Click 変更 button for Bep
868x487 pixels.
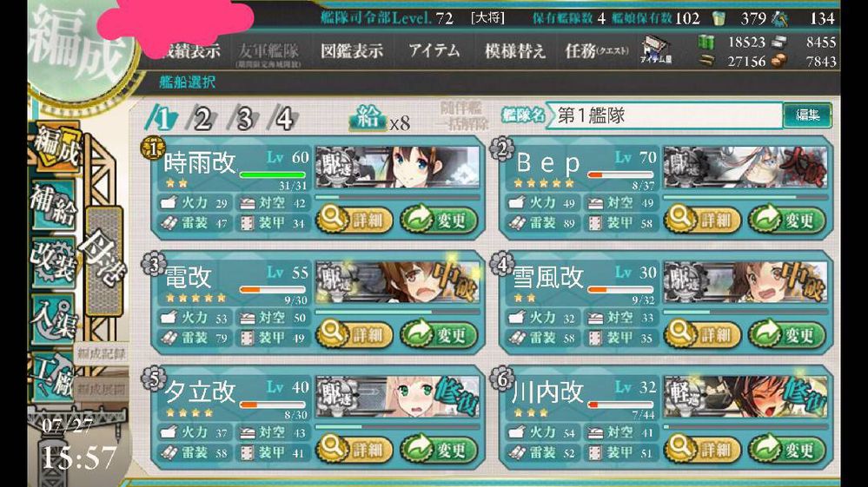click(786, 220)
